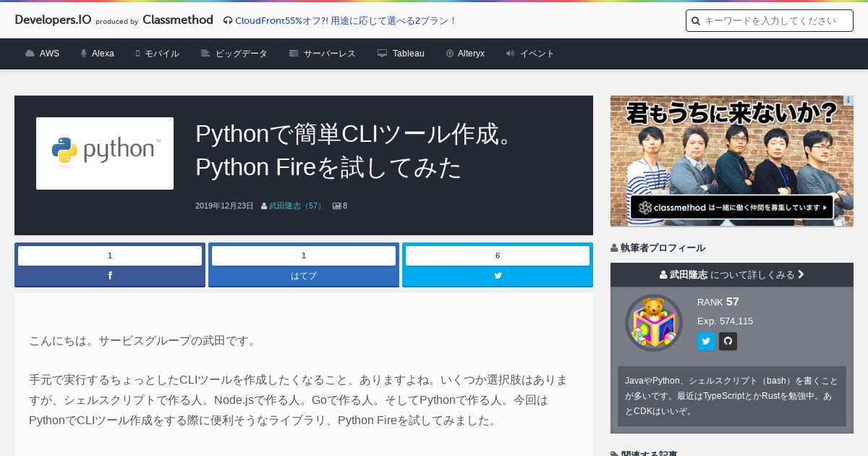Click the RANK 57 text
The height and width of the screenshot is (456, 868).
718,302
